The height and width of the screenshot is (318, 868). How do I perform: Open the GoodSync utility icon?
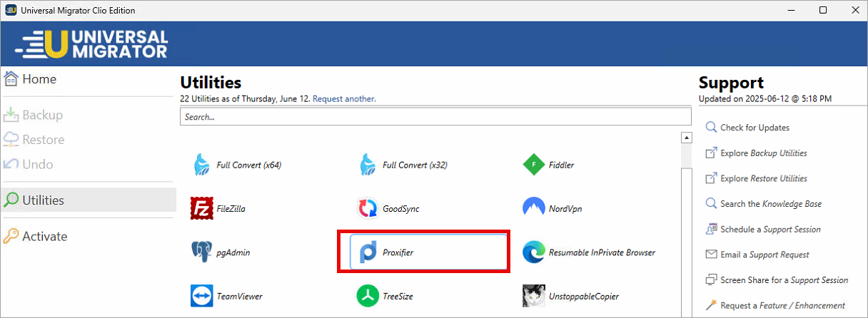368,209
